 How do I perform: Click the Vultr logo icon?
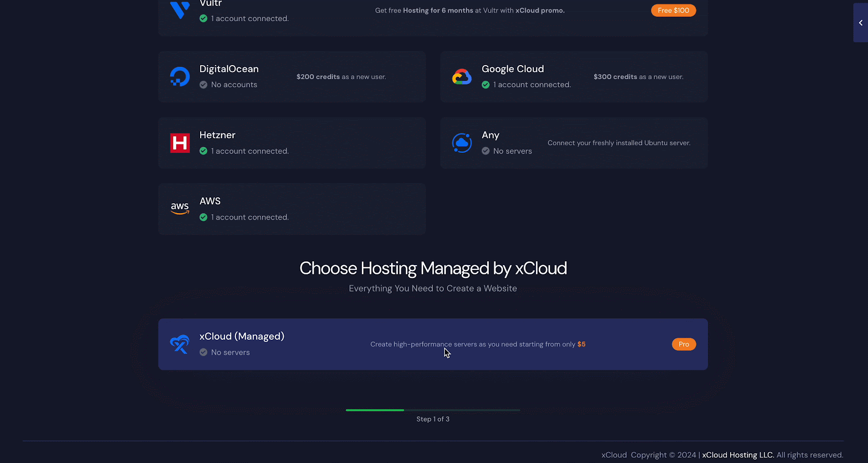pos(180,9)
